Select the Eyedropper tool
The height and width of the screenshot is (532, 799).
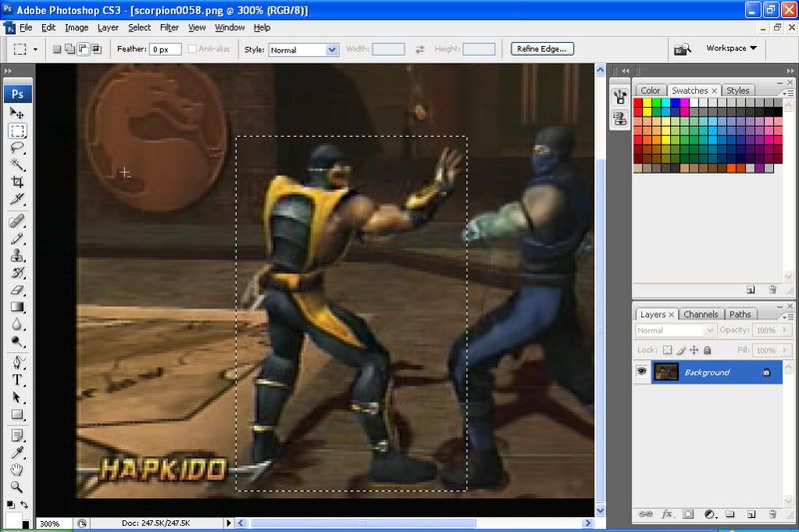click(x=17, y=452)
